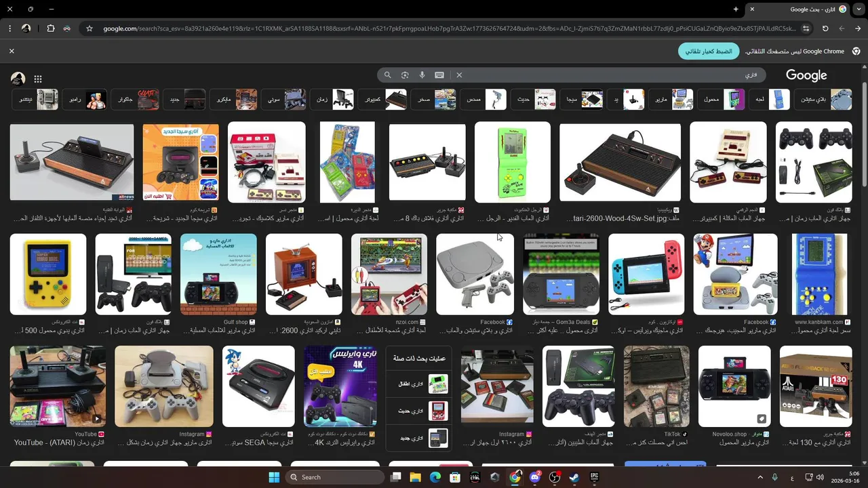Image resolution: width=868 pixels, height=488 pixels.
Task: Clear the search query with X icon
Action: pos(459,75)
